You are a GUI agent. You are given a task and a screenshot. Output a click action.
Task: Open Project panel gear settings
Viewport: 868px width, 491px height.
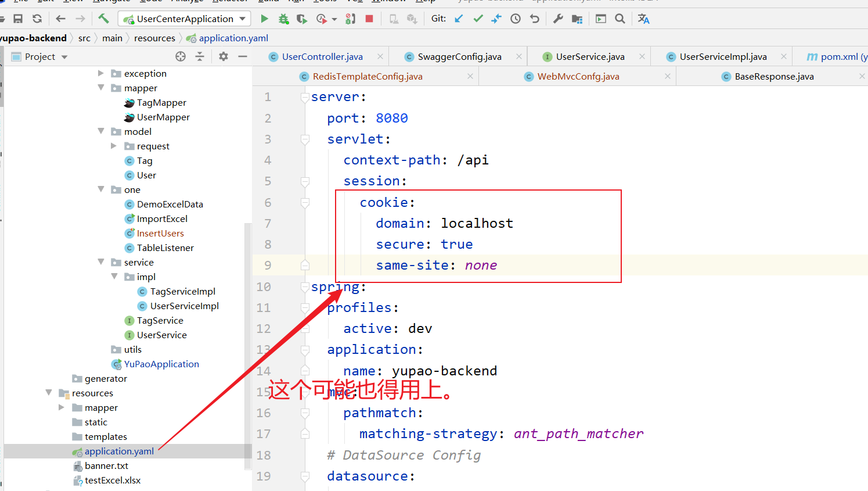(224, 56)
